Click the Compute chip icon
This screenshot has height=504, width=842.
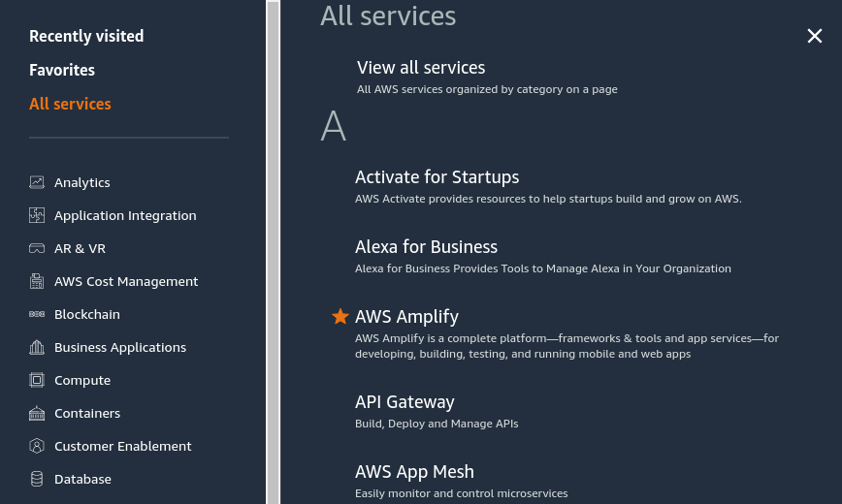click(37, 380)
